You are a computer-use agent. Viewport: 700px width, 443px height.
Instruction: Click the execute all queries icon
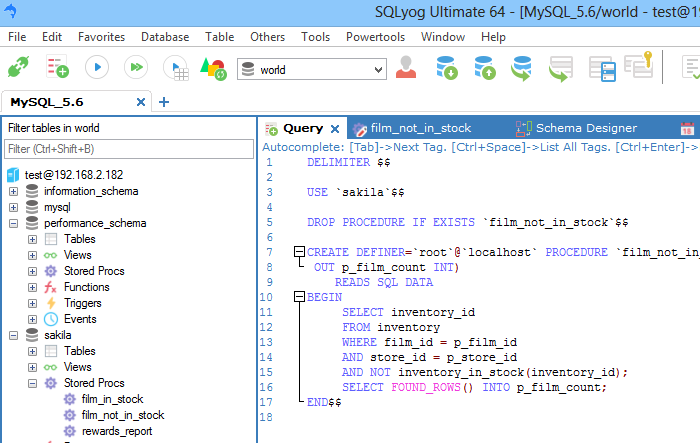135,68
